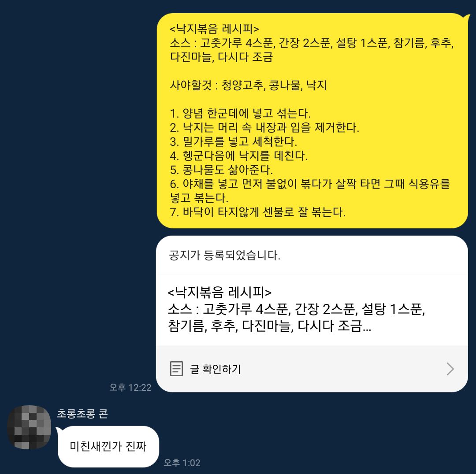Open the notice via the right chevron arrow
Viewport: 476px width, 474px height.
click(450, 369)
